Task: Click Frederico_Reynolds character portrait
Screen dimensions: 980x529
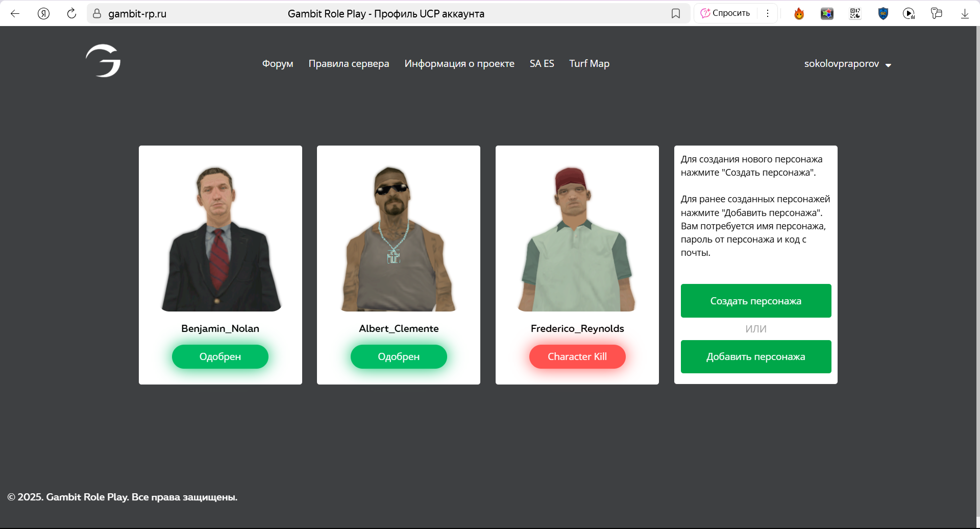Action: click(577, 239)
